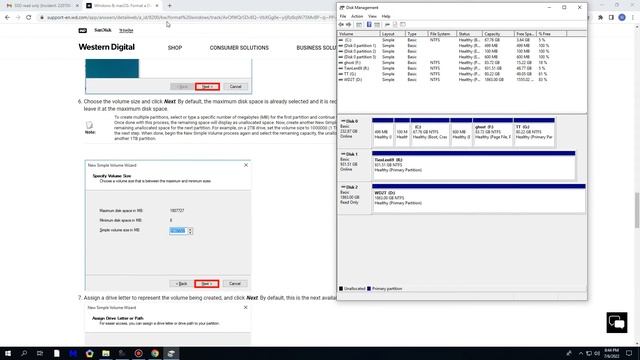Image resolution: width=640 pixels, height=360 pixels.
Task: Click the browser profile avatar
Action: 622,18
